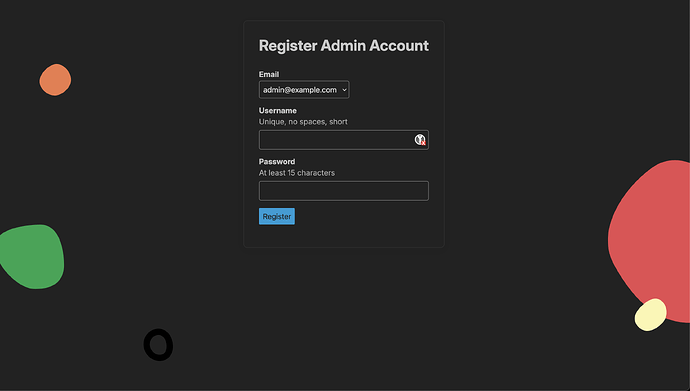
Task: Click the Email label
Action: click(x=269, y=74)
